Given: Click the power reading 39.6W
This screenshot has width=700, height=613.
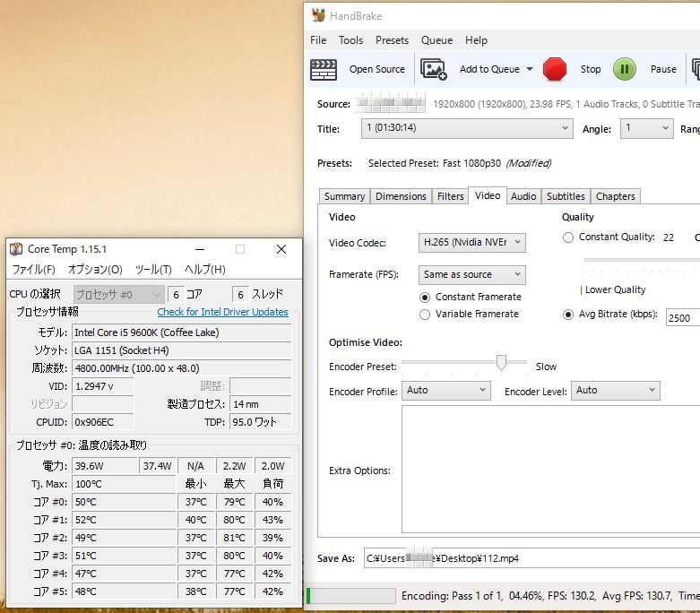Looking at the screenshot, I should (105, 466).
